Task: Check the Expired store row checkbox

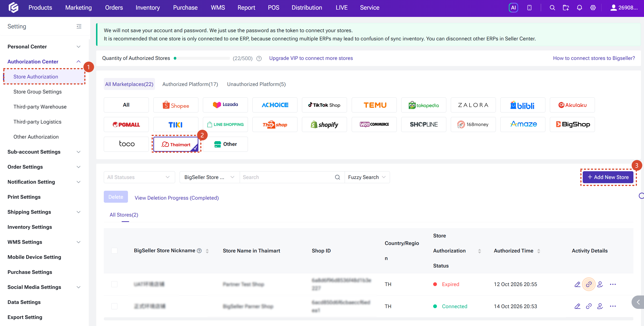Action: 114,284
